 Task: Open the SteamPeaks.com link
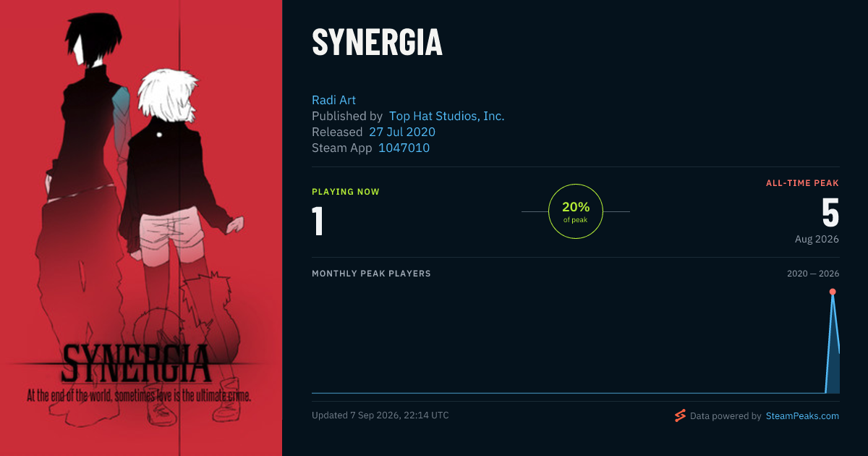802,416
